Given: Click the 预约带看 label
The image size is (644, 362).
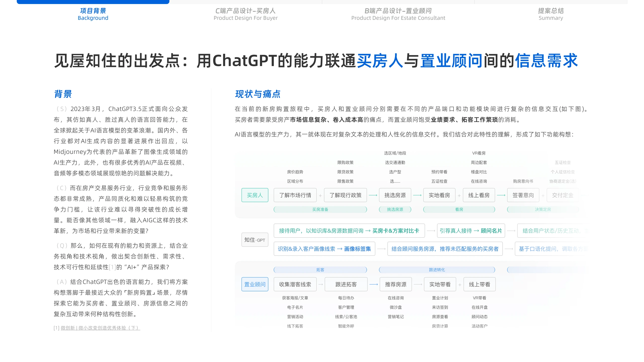Looking at the screenshot, I should point(439,172).
